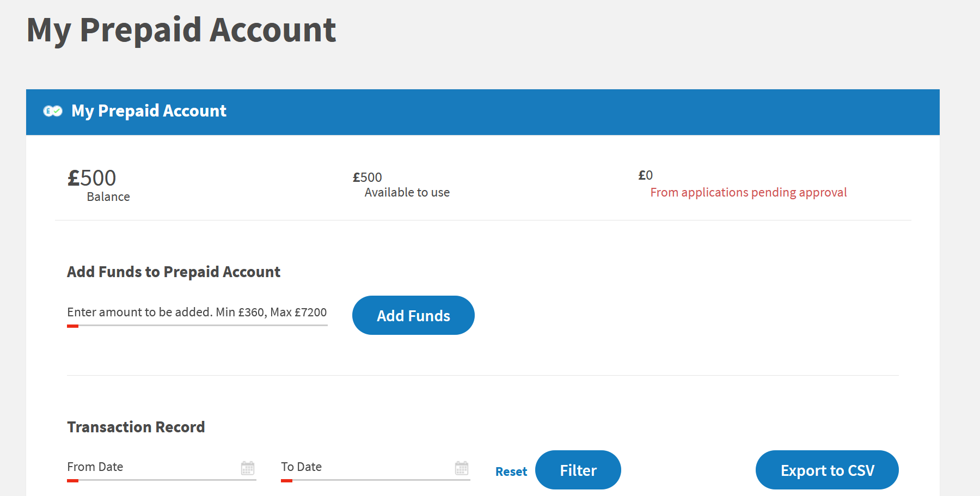Focus the To Date input field

pos(376,468)
